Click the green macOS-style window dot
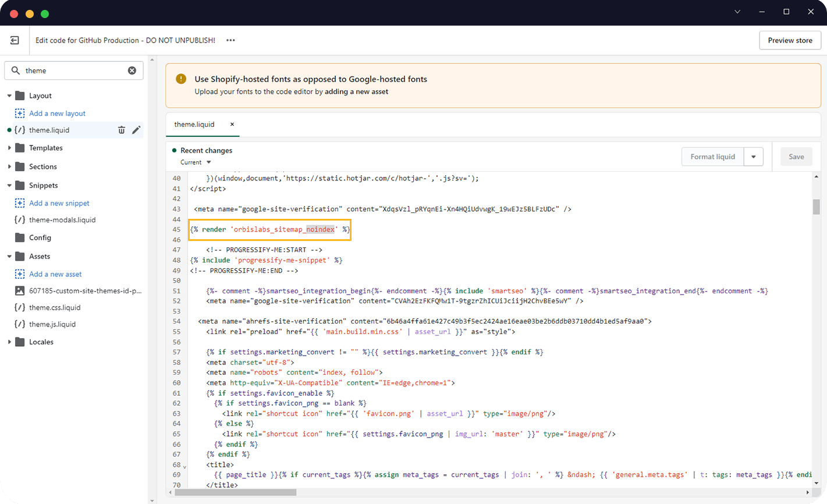 45,14
